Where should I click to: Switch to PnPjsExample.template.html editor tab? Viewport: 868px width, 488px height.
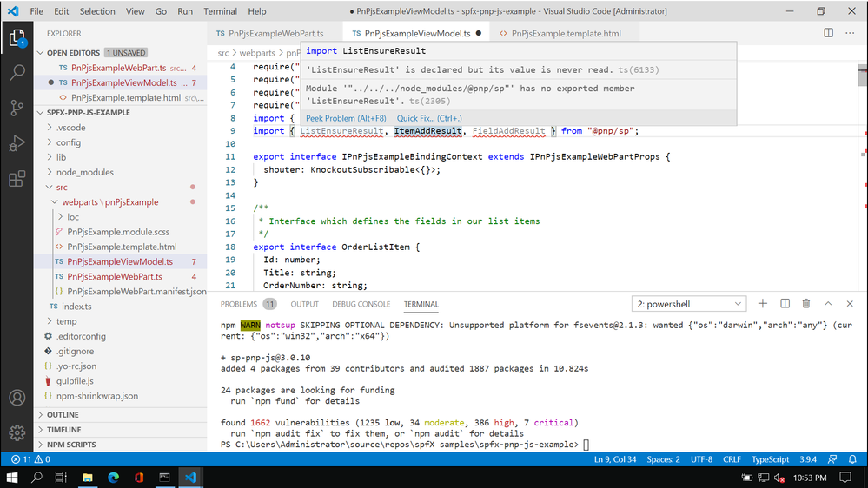click(x=566, y=33)
